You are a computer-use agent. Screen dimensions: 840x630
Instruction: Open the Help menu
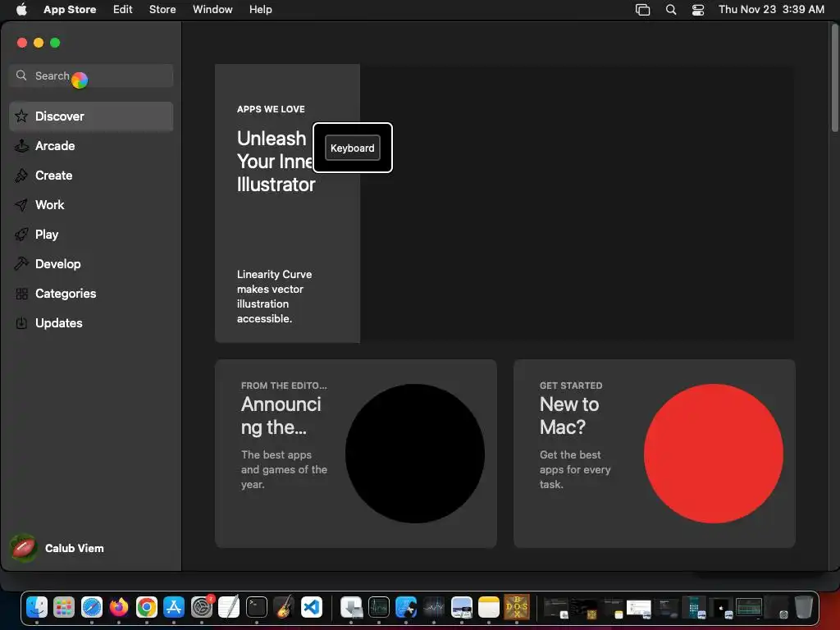pyautogui.click(x=260, y=10)
